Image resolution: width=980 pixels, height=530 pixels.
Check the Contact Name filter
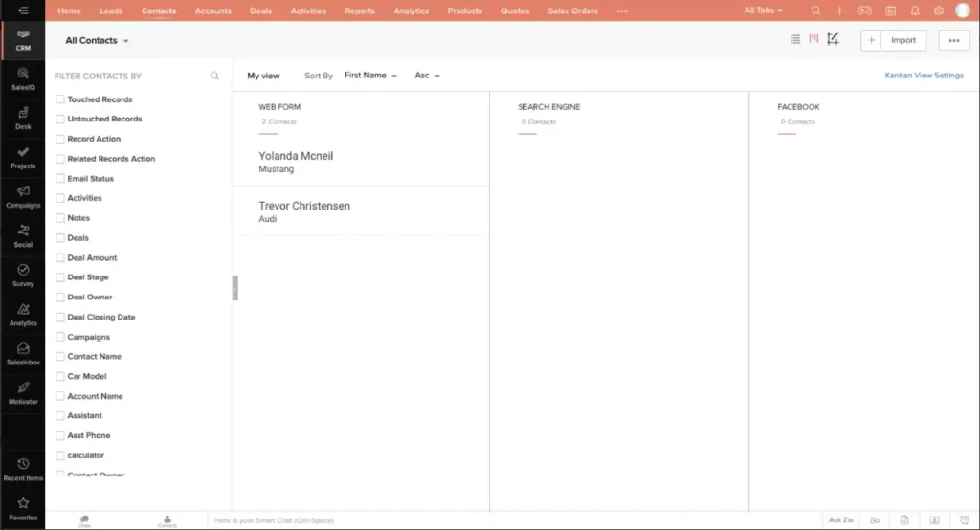pyautogui.click(x=60, y=356)
